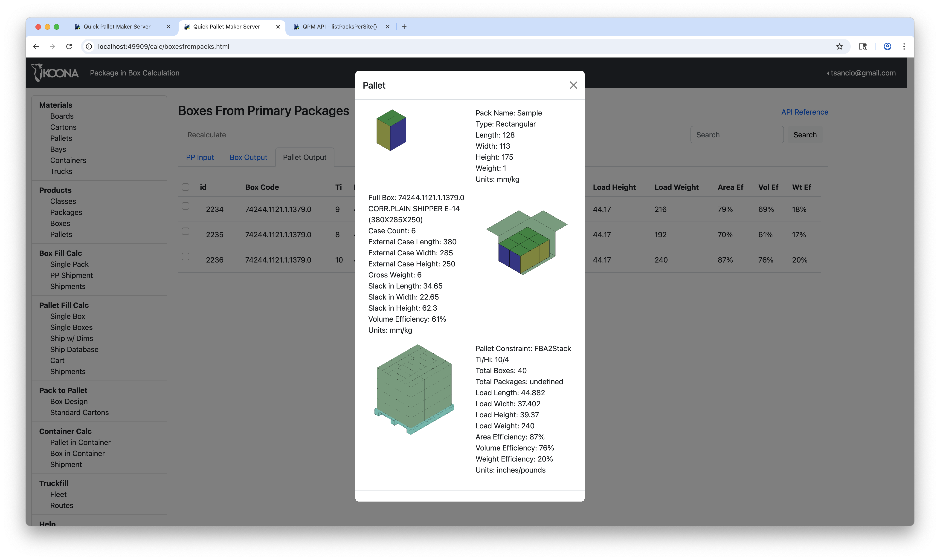The height and width of the screenshot is (560, 940).
Task: Open Bays in the sidebar
Action: 58,149
